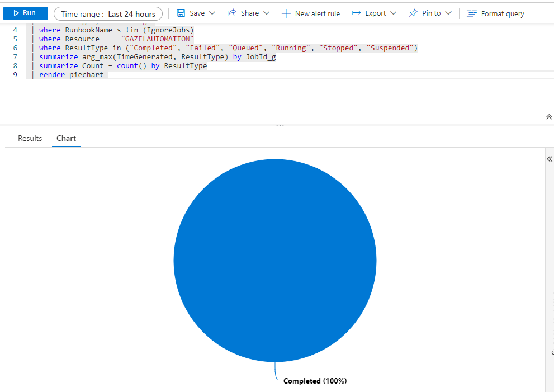Expand the chart side panel double chevron
Image resolution: width=554 pixels, height=392 pixels.
point(550,159)
